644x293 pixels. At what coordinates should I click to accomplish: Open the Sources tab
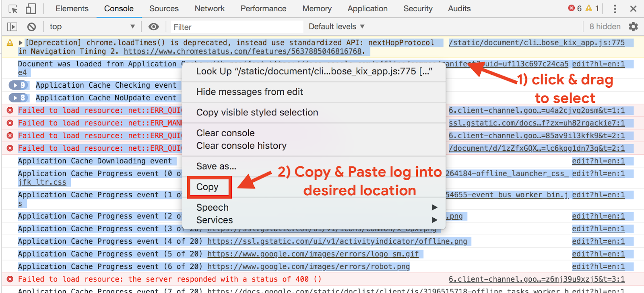[164, 8]
